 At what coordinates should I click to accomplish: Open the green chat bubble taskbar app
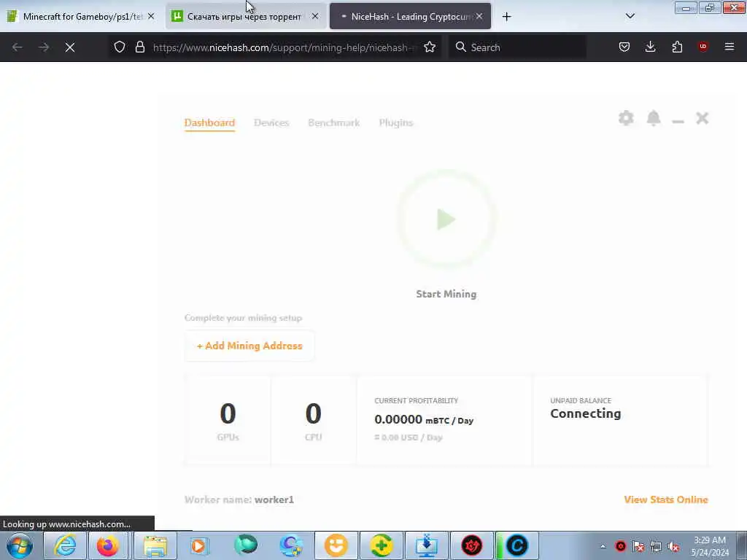245,545
